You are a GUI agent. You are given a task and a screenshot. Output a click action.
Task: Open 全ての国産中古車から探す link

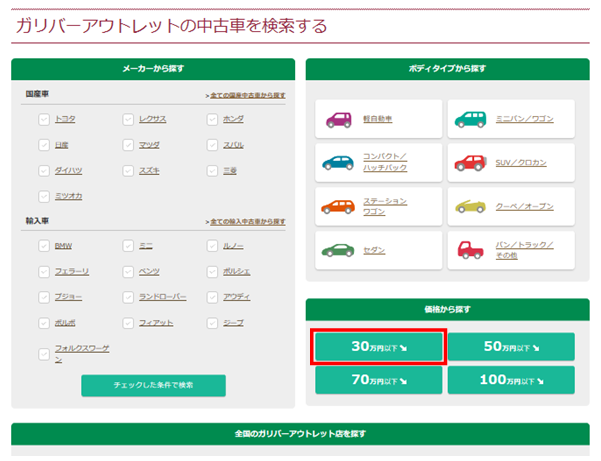248,95
